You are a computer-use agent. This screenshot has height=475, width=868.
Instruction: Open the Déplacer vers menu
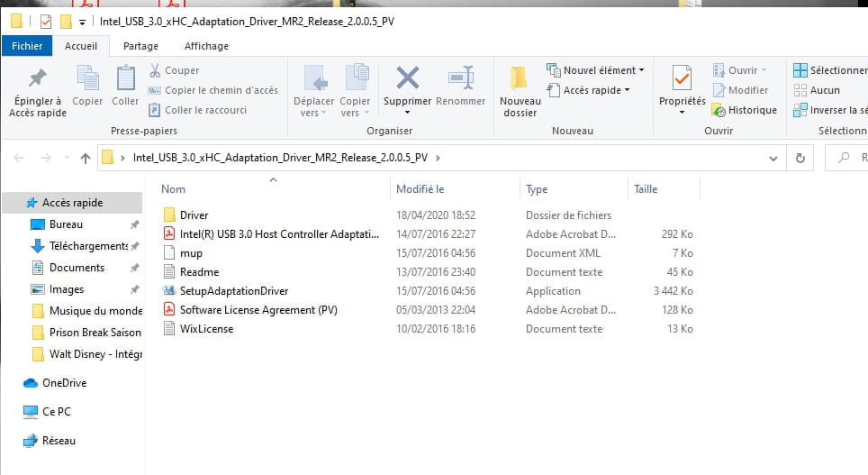[x=314, y=92]
